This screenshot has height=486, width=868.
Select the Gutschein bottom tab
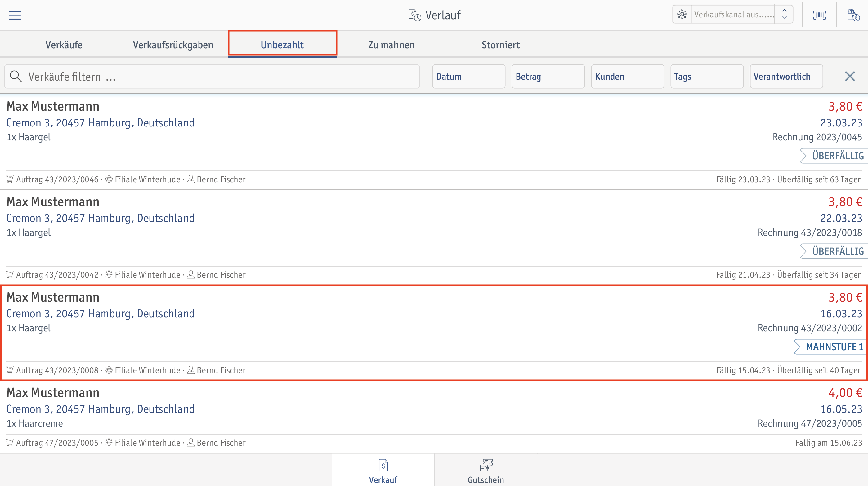coord(486,470)
